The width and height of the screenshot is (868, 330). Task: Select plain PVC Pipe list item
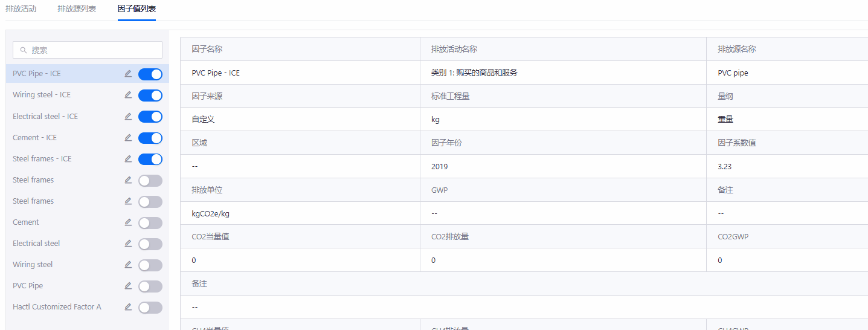[28, 285]
